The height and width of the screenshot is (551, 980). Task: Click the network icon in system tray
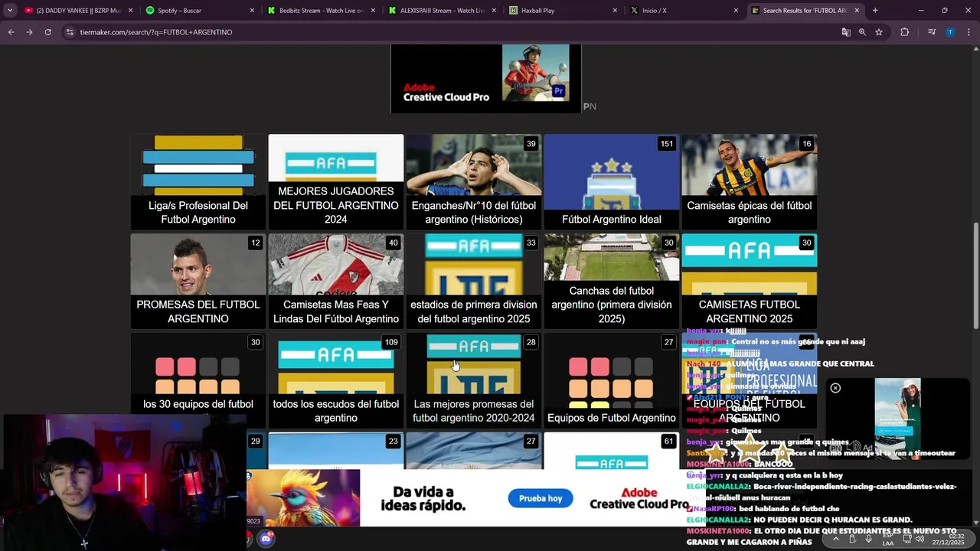click(x=907, y=539)
